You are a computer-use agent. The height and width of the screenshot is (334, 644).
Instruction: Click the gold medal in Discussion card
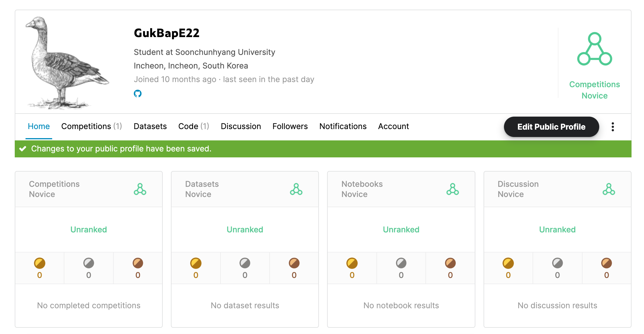[x=508, y=263]
